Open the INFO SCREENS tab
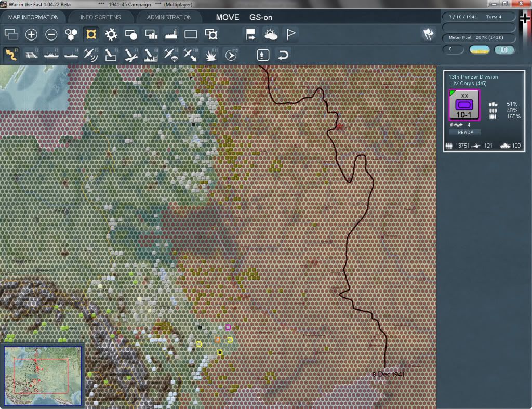The image size is (532, 409). (x=100, y=17)
